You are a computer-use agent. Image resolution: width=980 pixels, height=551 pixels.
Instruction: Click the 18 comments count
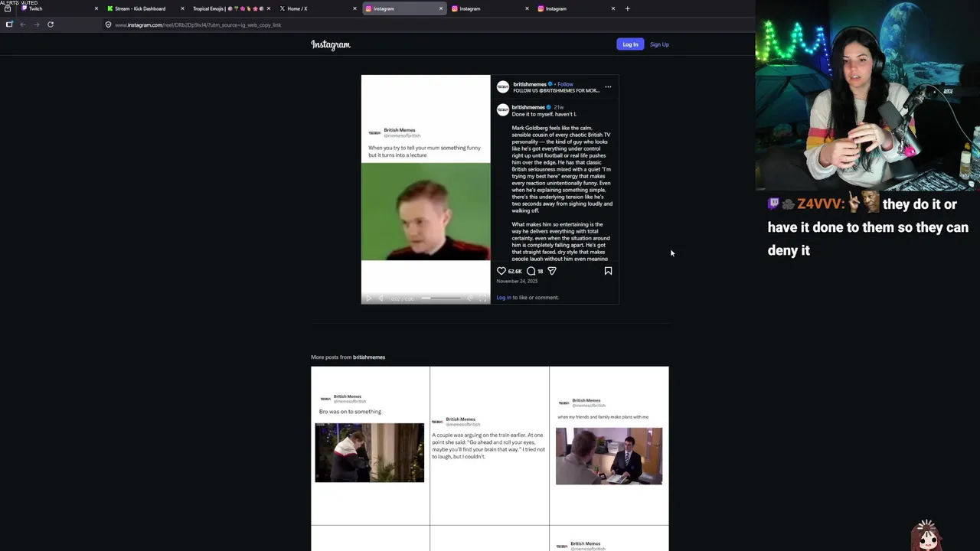pos(540,272)
